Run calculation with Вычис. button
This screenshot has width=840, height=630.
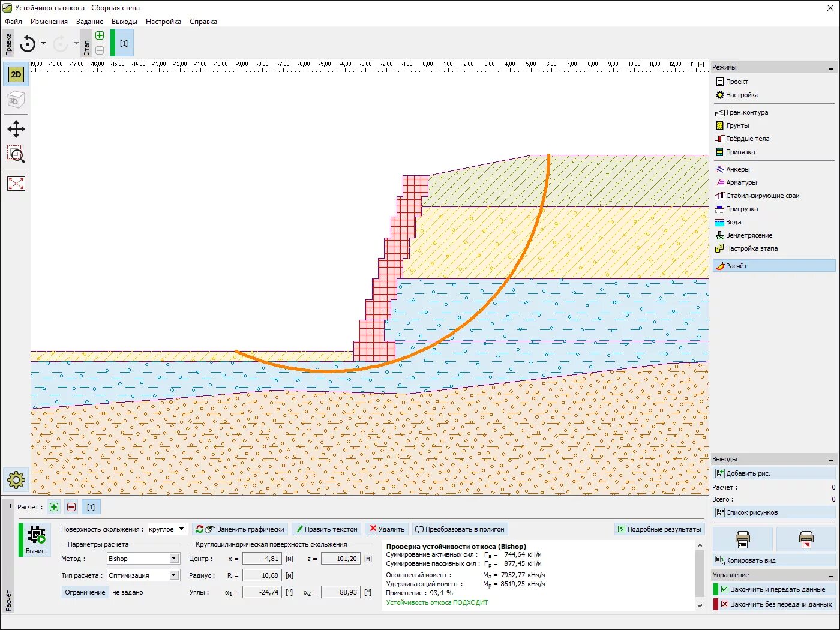coord(36,539)
